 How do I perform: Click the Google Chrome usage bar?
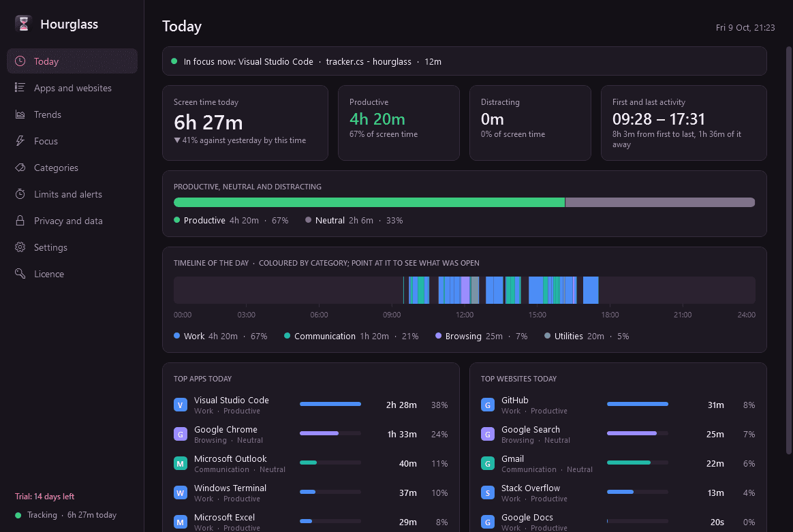pyautogui.click(x=330, y=433)
